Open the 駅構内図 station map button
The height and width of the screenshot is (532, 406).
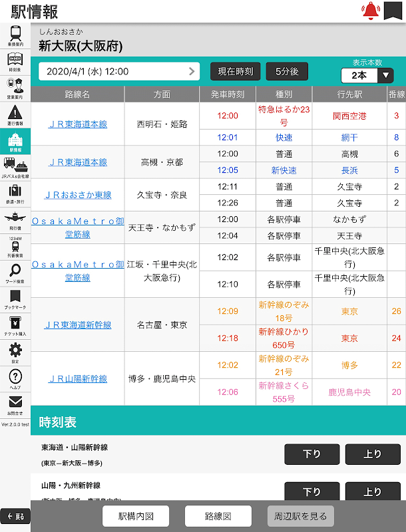(x=136, y=516)
